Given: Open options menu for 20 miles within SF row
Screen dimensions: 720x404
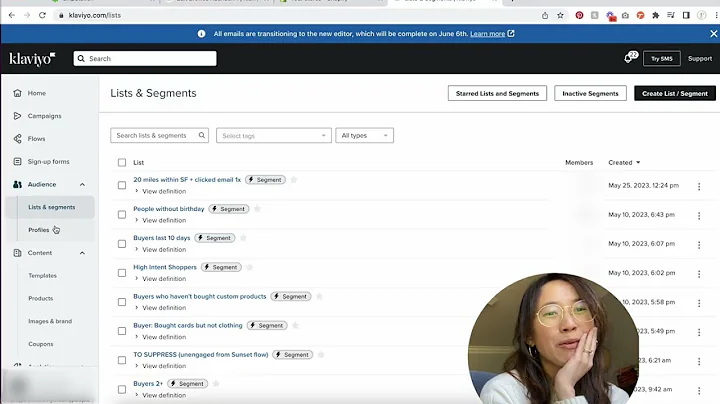Looking at the screenshot, I should point(699,186).
